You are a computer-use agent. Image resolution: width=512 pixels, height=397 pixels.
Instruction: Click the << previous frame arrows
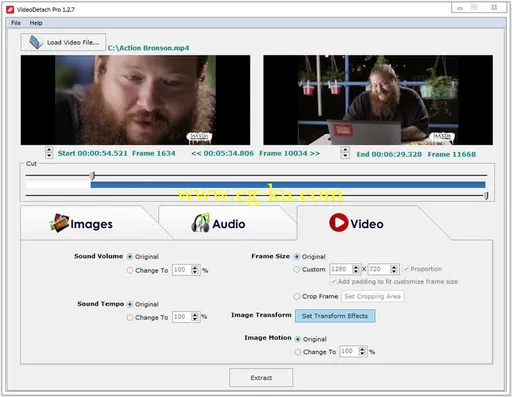(x=196, y=153)
